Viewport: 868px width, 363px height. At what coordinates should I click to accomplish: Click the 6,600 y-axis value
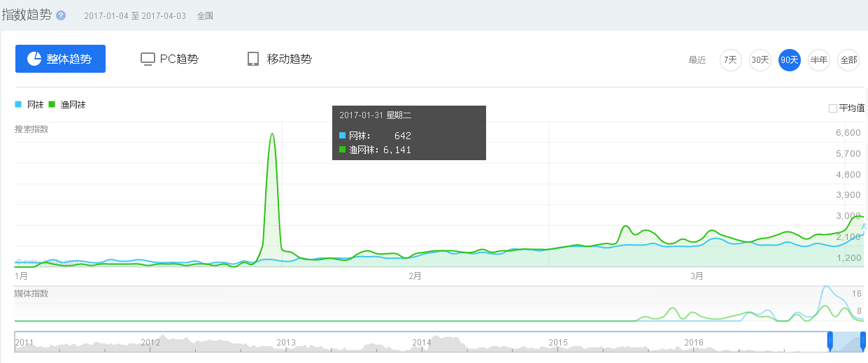[848, 133]
